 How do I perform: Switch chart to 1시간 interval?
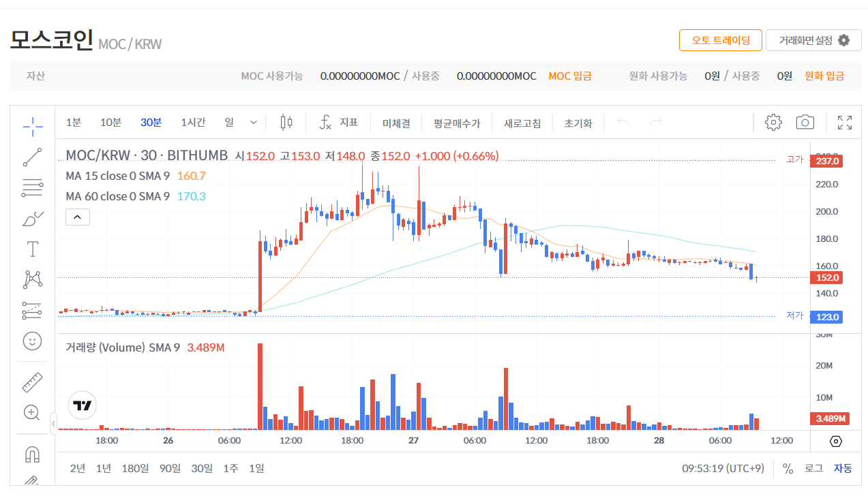point(193,123)
